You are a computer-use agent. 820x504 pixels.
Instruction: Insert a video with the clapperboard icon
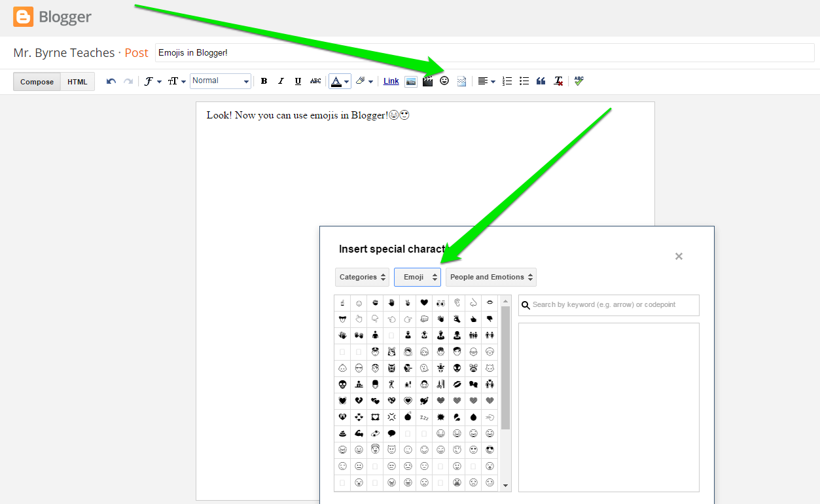(x=428, y=81)
